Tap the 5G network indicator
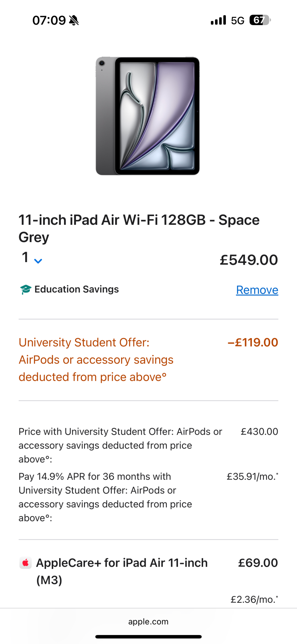 click(x=238, y=21)
